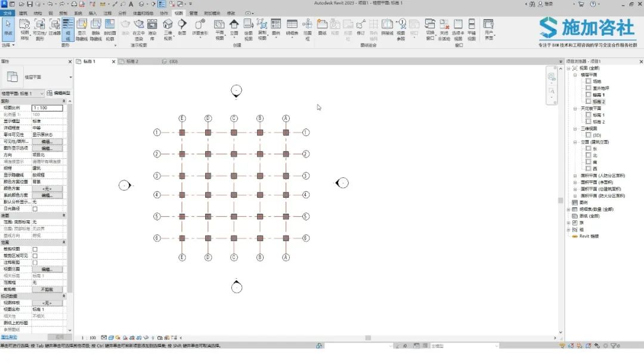This screenshot has width=644, height=363.
Task: Open the 属性帮助 (Properties help) link
Action: tap(9, 337)
